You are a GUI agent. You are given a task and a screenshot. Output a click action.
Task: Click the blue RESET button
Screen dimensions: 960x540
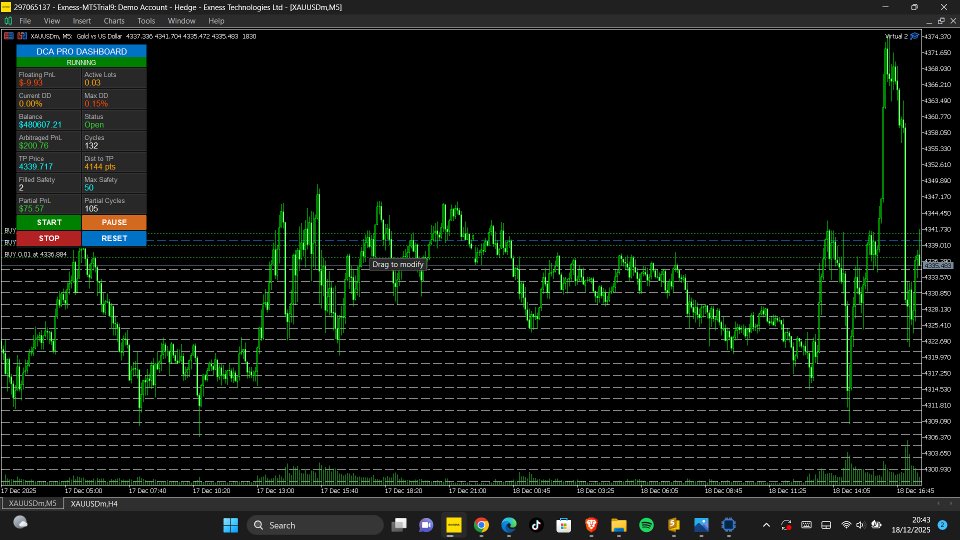pos(114,238)
